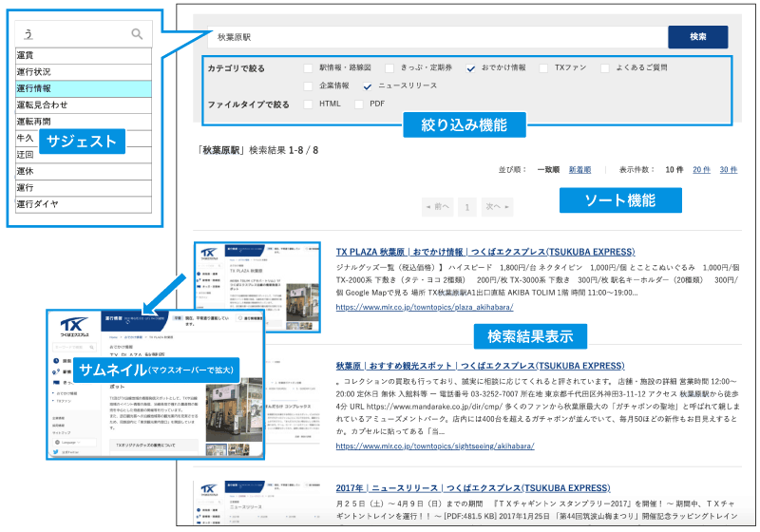Image resolution: width=760 pixels, height=532 pixels.
Task: Click the 次へ next page button
Action: pyautogui.click(x=497, y=207)
